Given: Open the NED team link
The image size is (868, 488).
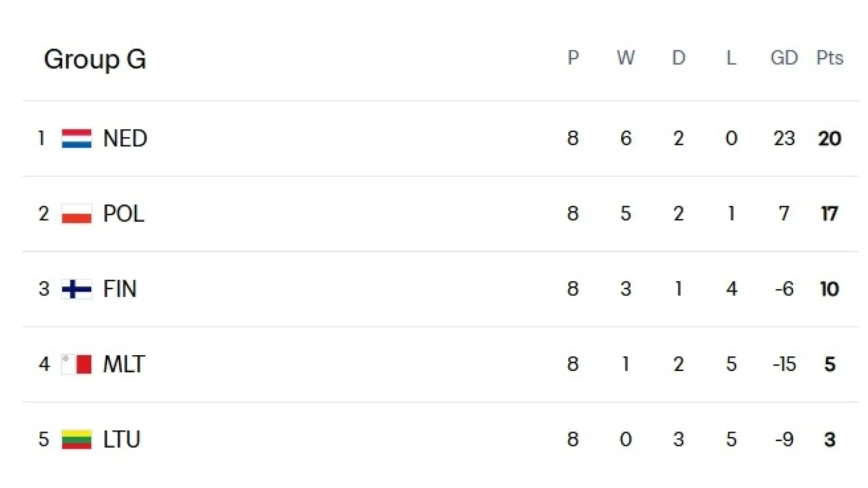Looking at the screenshot, I should 125,138.
